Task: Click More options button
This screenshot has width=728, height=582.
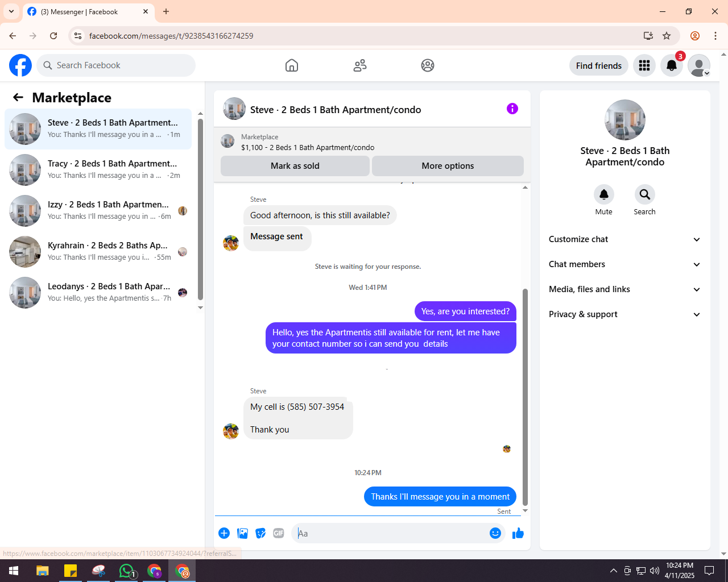Action: (x=448, y=166)
